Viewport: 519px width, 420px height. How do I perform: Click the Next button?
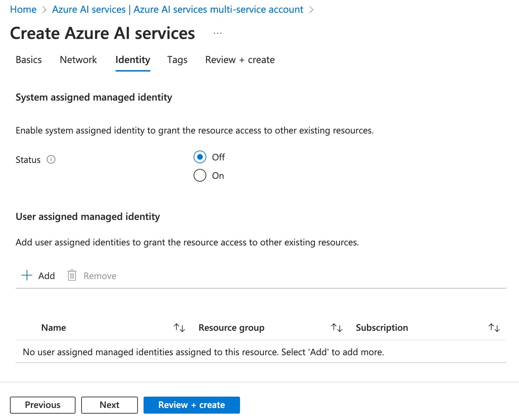109,405
